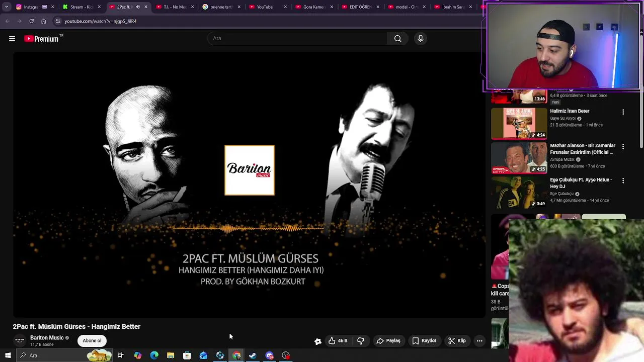
Task: Open Task View on taskbar
Action: (121, 355)
